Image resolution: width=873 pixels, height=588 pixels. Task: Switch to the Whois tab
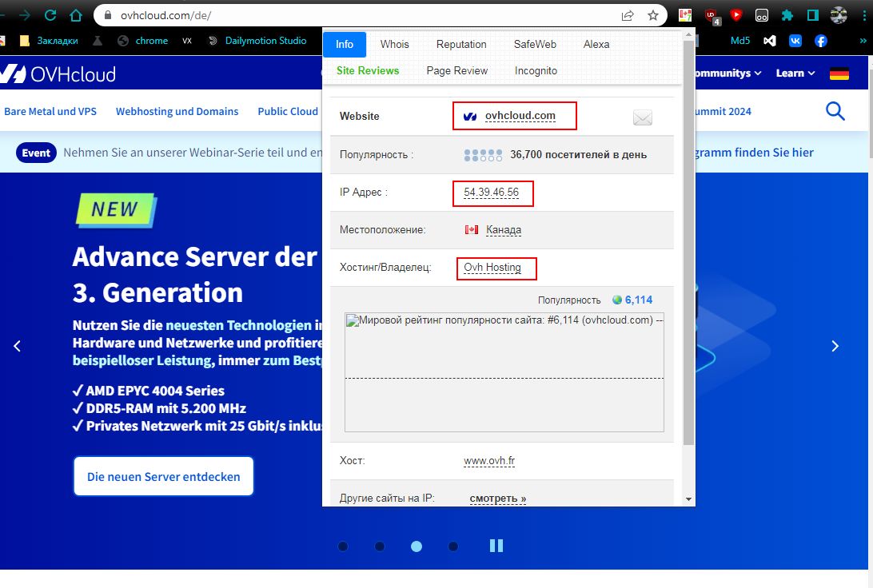tap(394, 45)
